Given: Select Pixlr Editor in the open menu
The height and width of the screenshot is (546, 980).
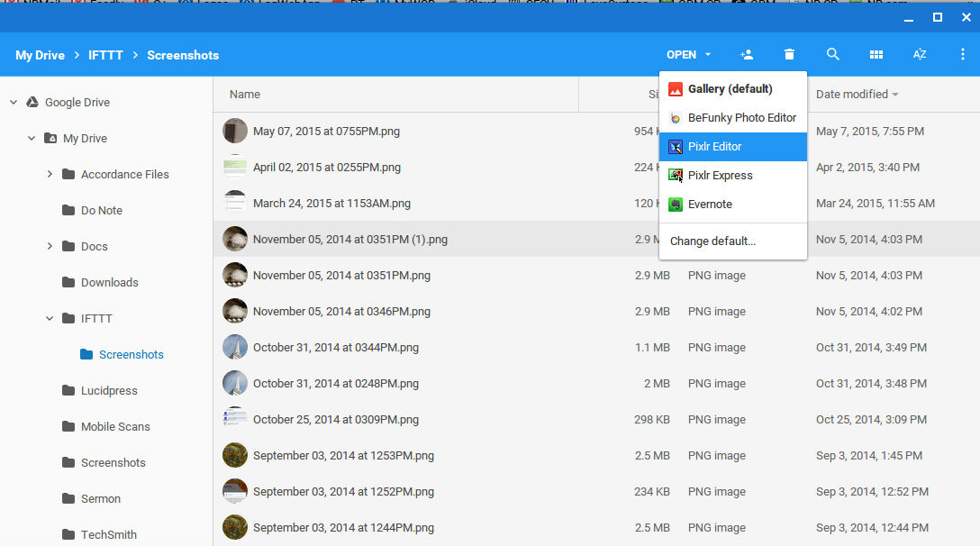Looking at the screenshot, I should 733,146.
